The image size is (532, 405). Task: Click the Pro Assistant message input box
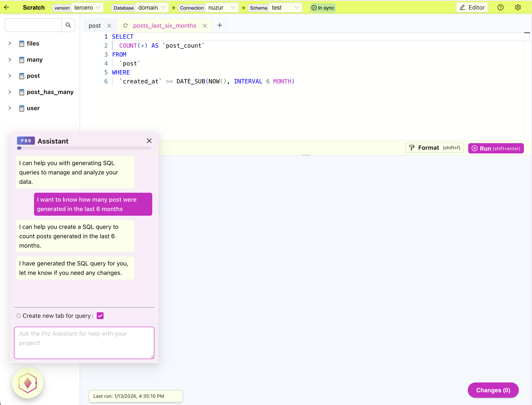pyautogui.click(x=84, y=342)
